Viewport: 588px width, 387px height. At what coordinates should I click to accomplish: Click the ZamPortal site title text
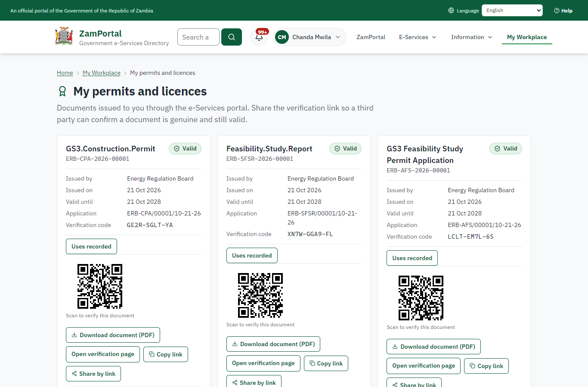click(100, 33)
